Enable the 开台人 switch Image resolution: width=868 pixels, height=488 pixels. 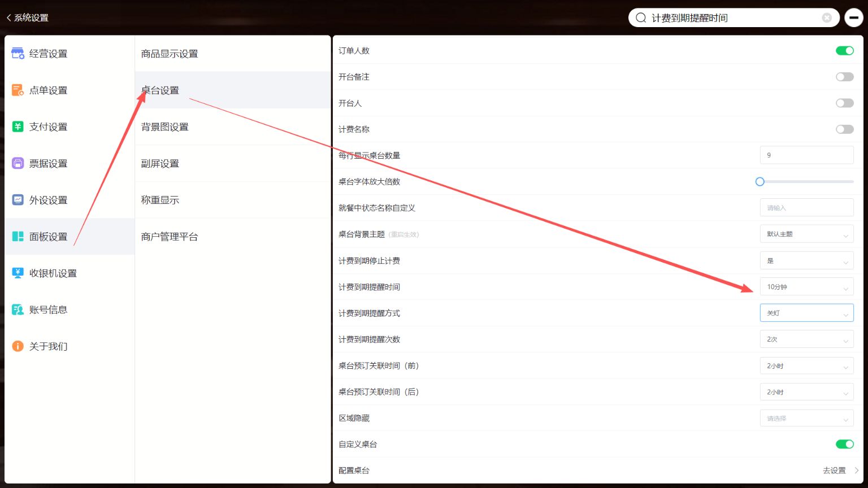845,103
